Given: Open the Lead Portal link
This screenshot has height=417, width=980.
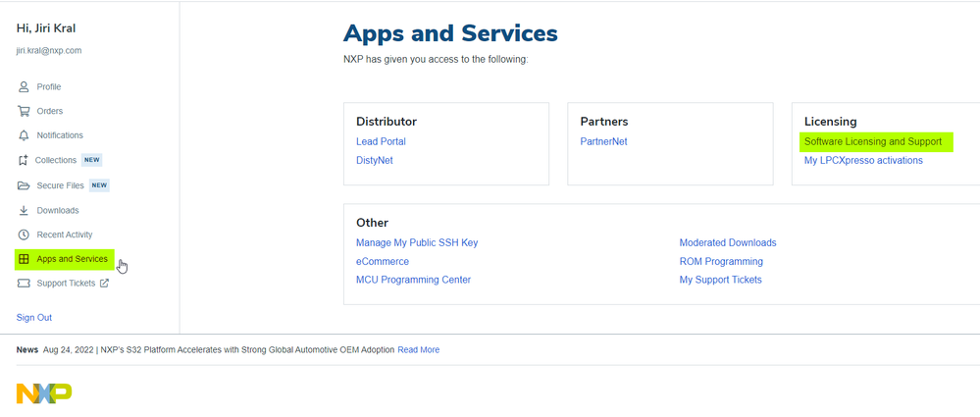Looking at the screenshot, I should [381, 142].
